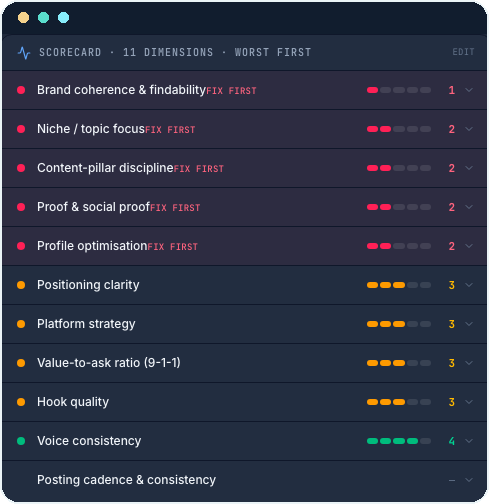This screenshot has height=504, width=489.
Task: Select the 'Positioning clarity' label
Action: pos(88,285)
